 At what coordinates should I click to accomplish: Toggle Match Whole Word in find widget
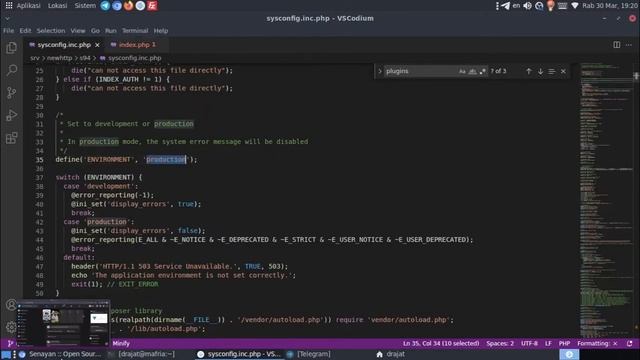(472, 71)
